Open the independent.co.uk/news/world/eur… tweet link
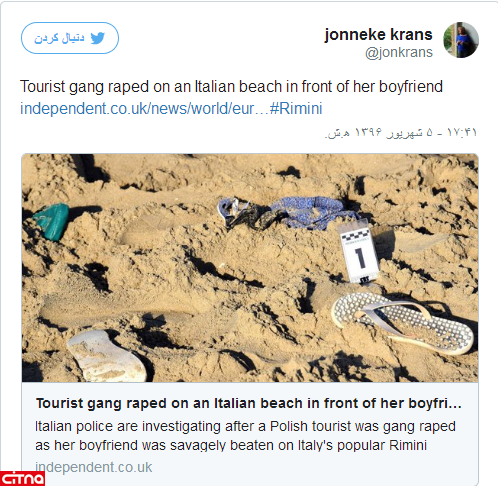 pos(144,108)
